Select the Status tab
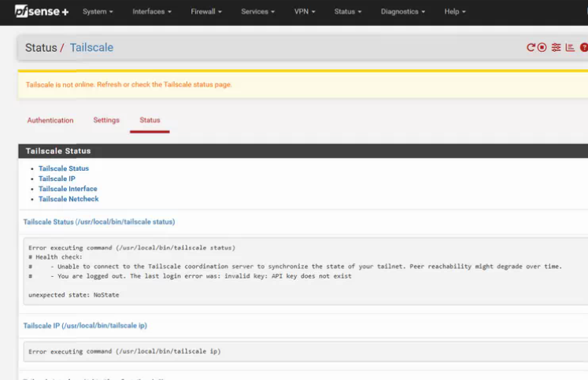Image resolution: width=588 pixels, height=380 pixels. 150,120
